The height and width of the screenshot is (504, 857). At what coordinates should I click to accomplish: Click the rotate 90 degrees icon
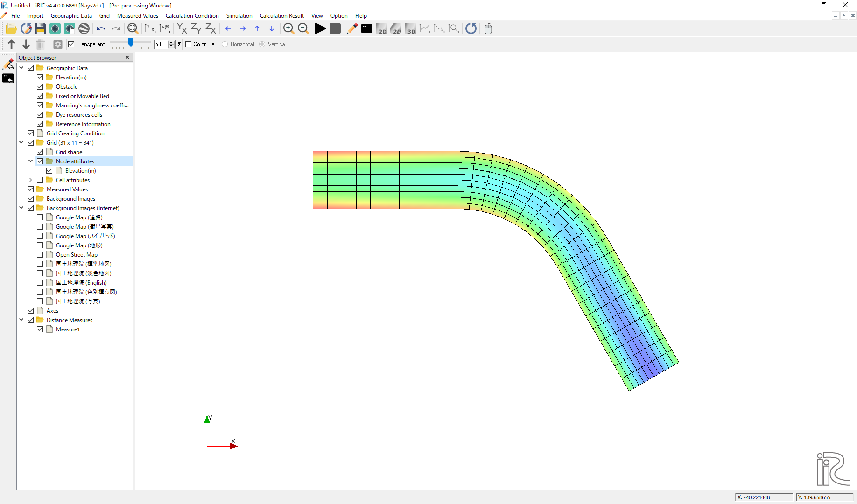pyautogui.click(x=164, y=29)
